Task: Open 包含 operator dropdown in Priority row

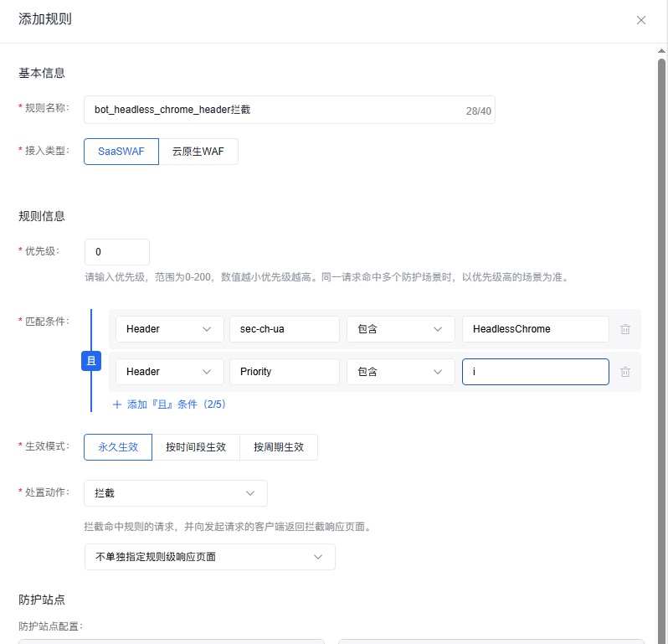Action: (x=400, y=372)
